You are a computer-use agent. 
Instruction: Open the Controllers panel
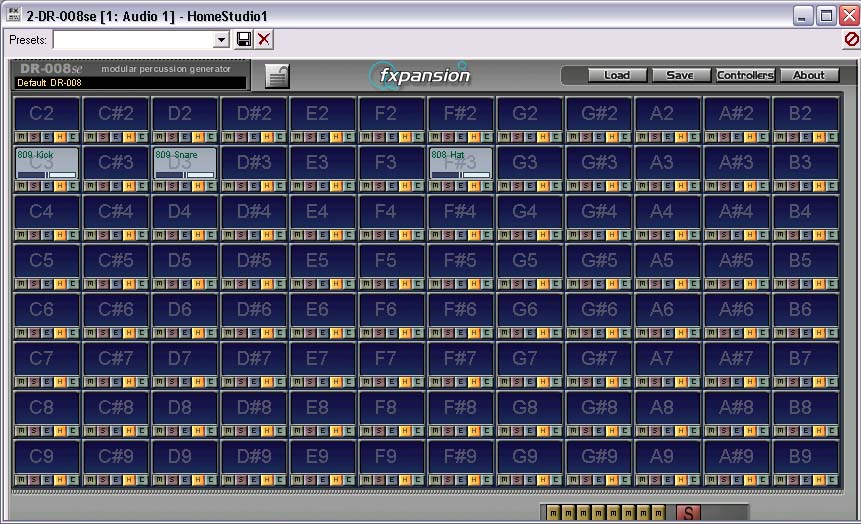click(745, 75)
